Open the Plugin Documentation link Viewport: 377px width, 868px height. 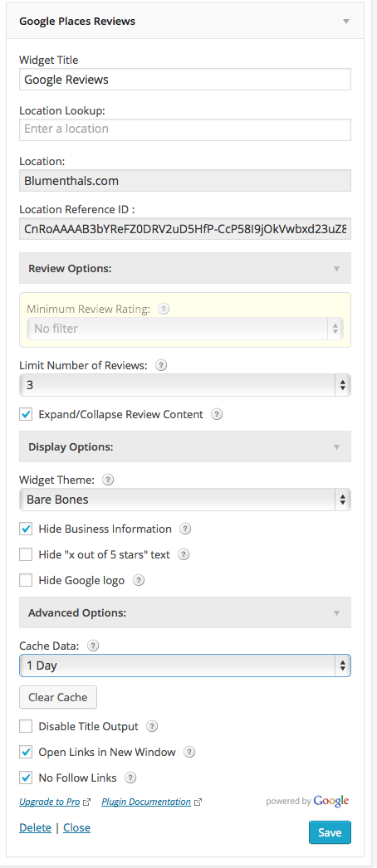[147, 802]
